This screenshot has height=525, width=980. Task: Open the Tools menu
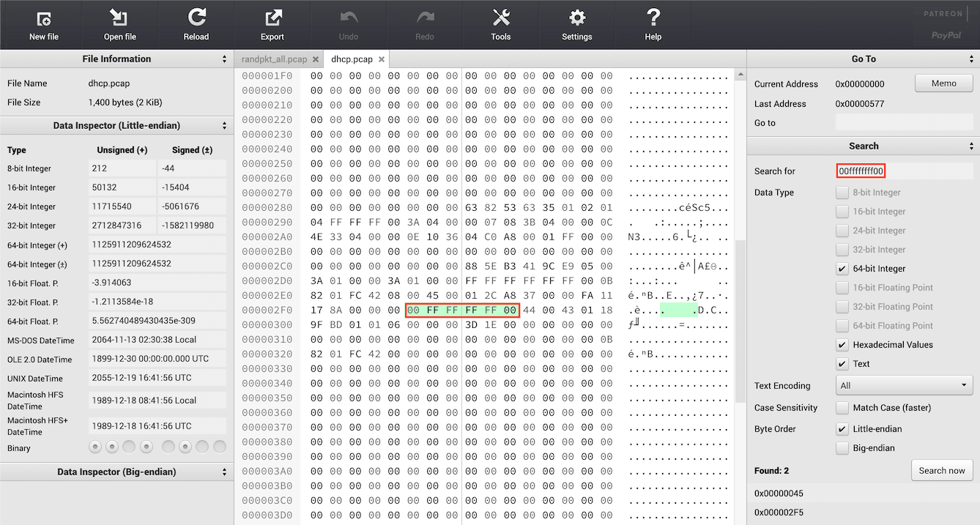(x=501, y=24)
